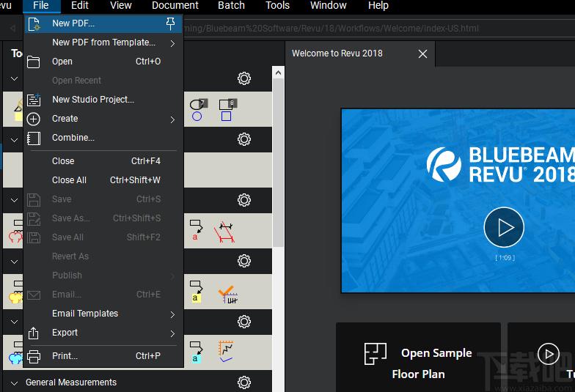Click the New PDF document icon

[34, 23]
